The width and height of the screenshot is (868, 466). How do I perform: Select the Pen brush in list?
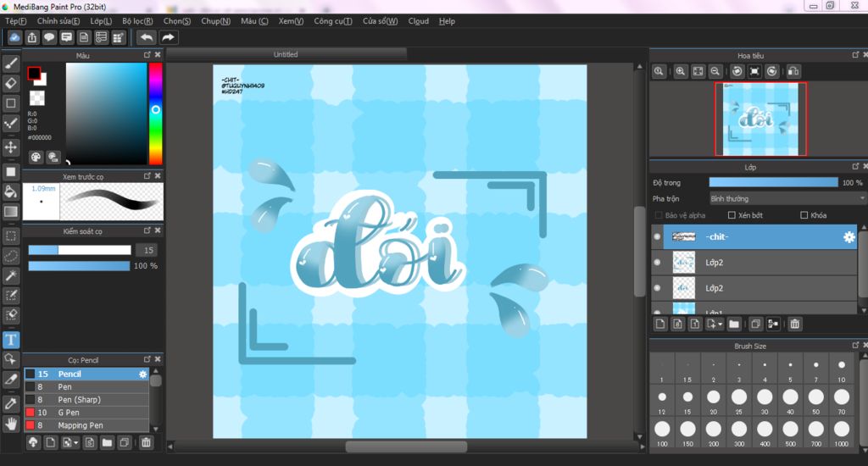[x=86, y=387]
